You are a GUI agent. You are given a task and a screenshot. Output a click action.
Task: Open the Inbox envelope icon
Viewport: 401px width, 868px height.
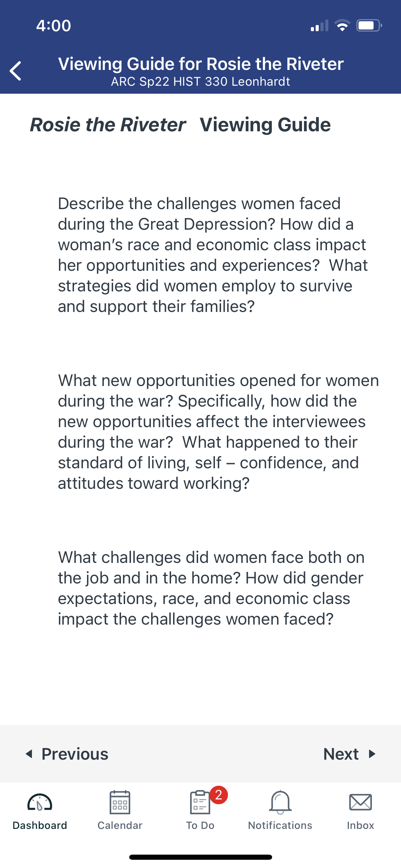pos(361,802)
